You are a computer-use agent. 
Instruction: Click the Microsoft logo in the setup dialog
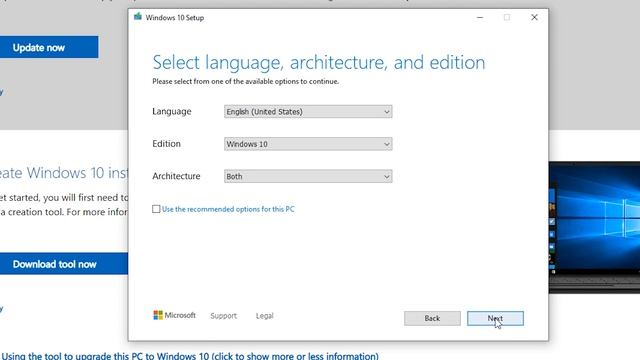point(174,315)
